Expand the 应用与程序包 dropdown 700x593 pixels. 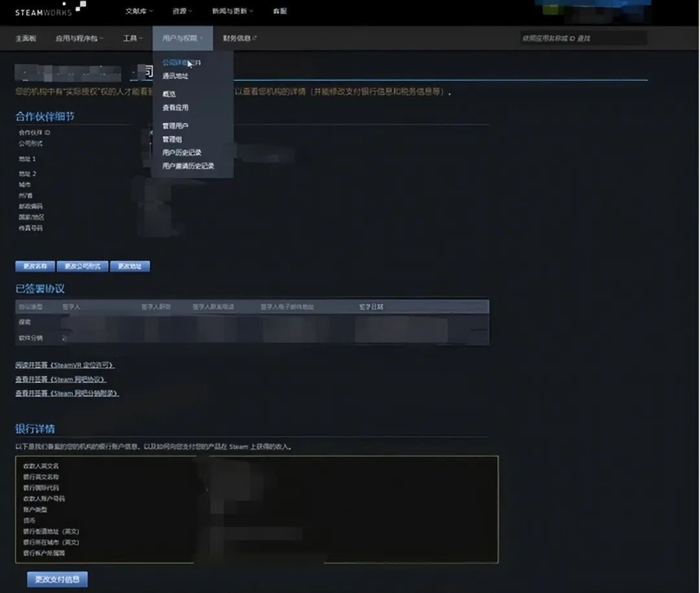pos(79,38)
